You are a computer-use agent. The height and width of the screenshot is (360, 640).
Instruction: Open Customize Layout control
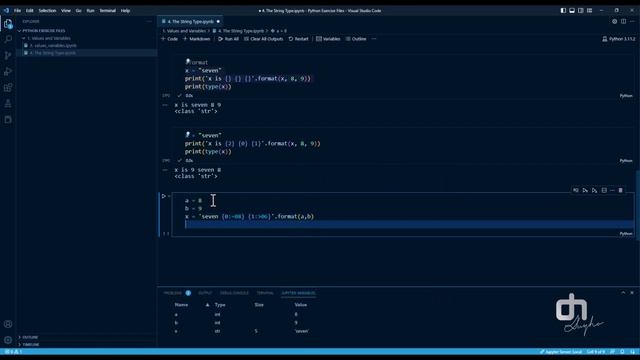[x=589, y=11]
